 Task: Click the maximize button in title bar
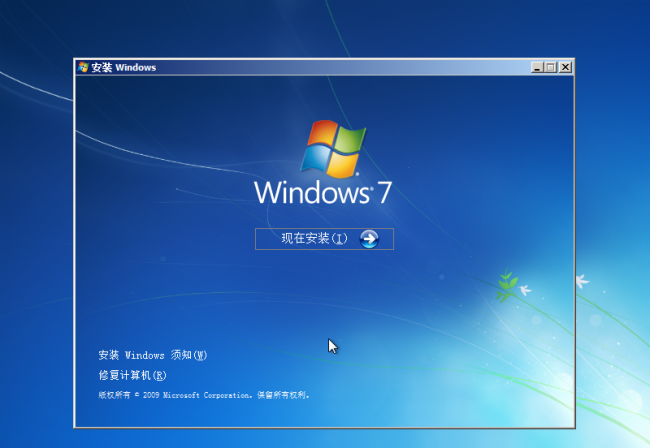551,67
